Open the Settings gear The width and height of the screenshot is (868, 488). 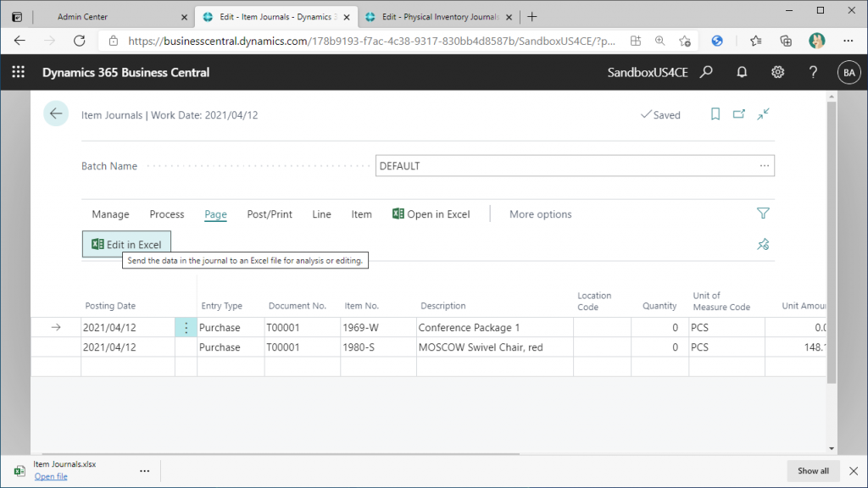coord(778,72)
